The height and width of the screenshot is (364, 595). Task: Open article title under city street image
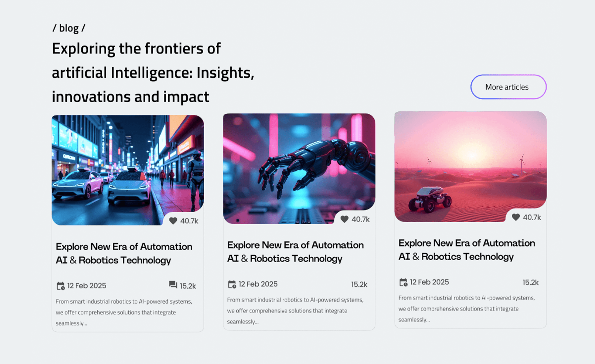(x=124, y=253)
